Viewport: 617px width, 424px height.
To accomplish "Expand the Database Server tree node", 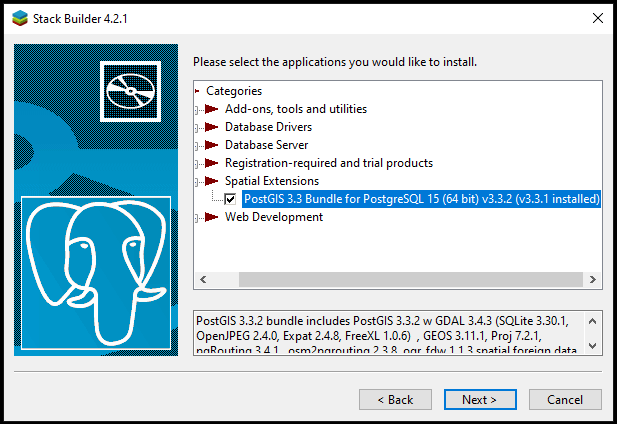I will click(x=196, y=146).
